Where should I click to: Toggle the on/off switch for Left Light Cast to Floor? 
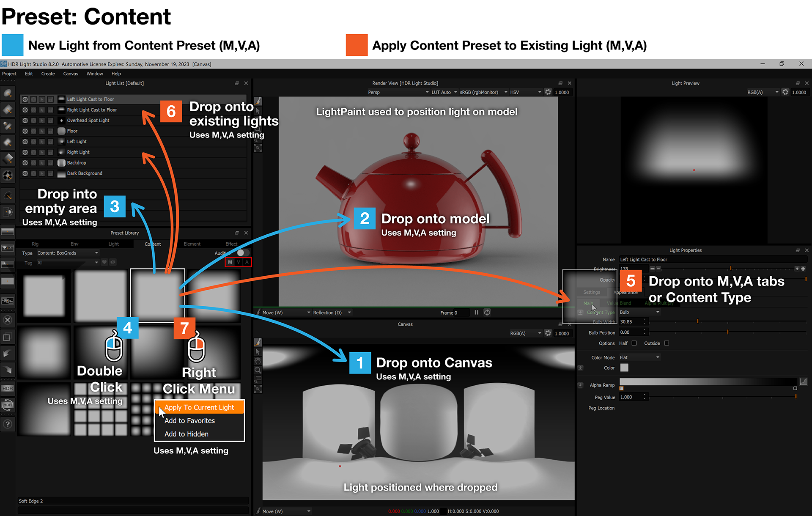(x=25, y=99)
